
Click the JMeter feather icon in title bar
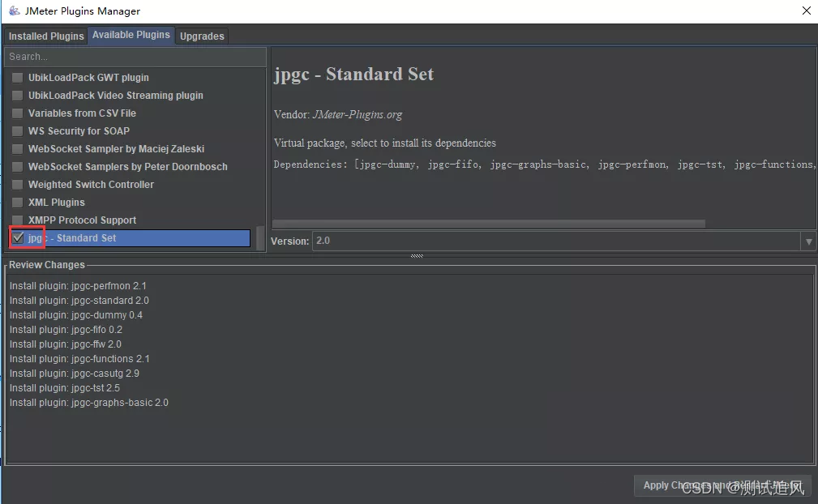(x=14, y=11)
